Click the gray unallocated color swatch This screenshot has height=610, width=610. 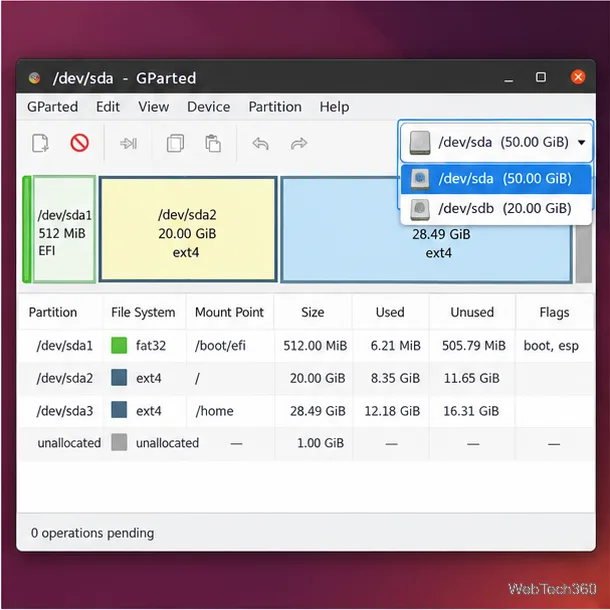[119, 443]
